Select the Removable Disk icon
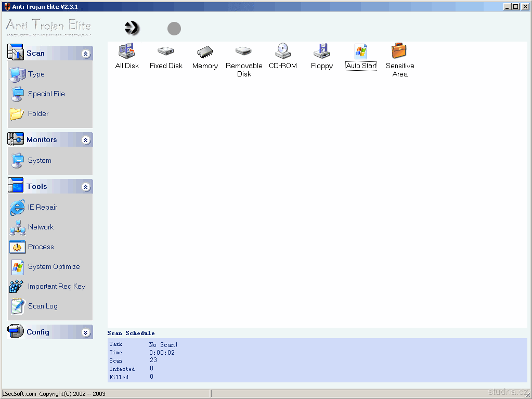This screenshot has height=399, width=532. pos(243,51)
